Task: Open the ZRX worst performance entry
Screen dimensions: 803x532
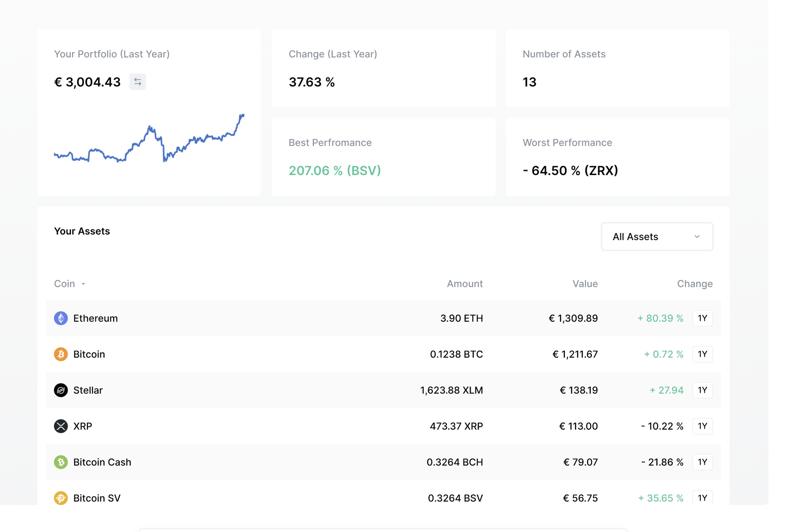Action: (x=570, y=170)
